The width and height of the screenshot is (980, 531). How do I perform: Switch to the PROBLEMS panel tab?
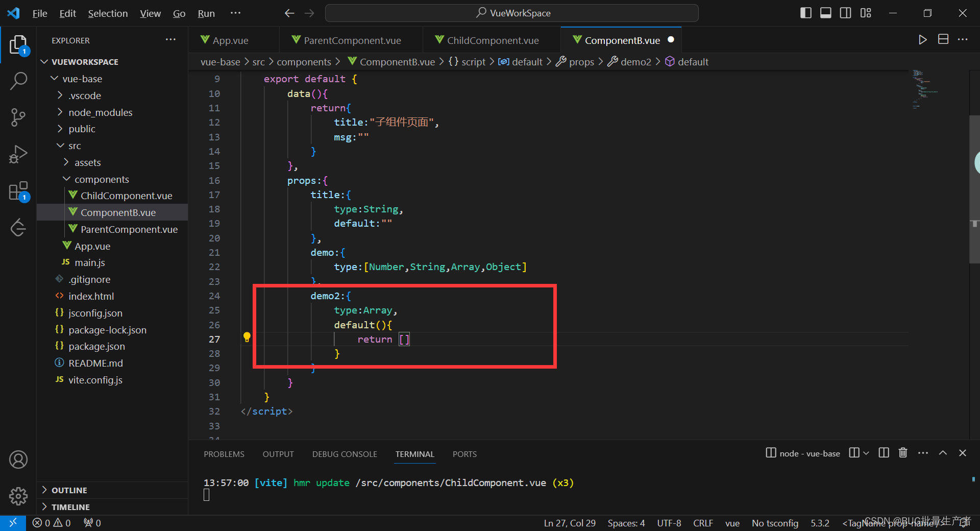tap(224, 454)
